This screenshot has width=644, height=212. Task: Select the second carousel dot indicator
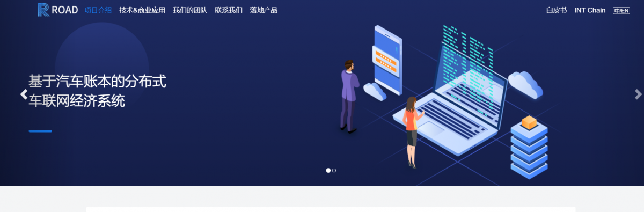pyautogui.click(x=334, y=170)
